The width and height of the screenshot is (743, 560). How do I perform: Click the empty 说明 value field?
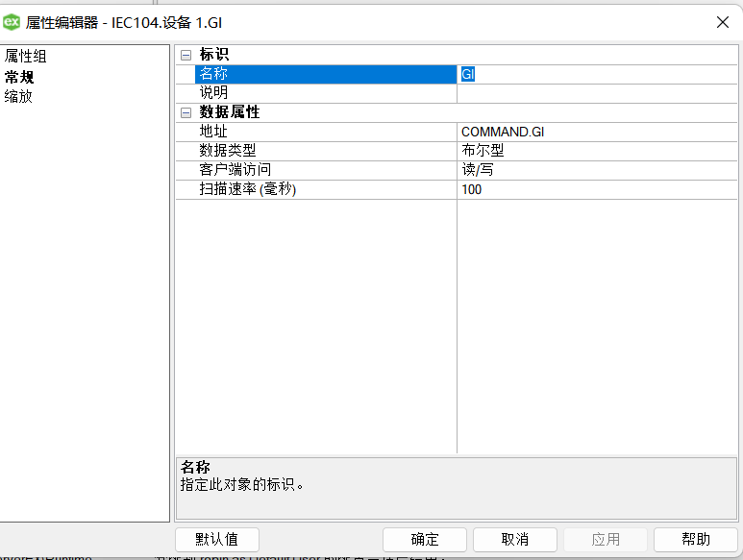coord(596,93)
